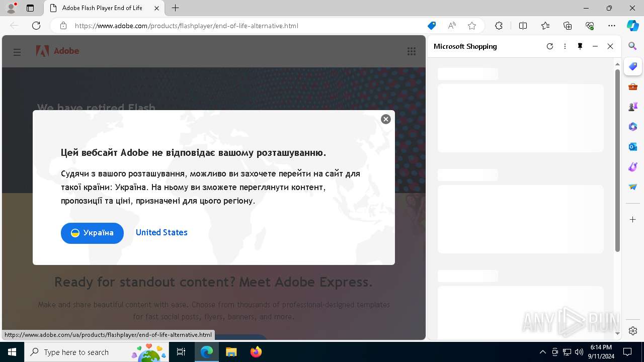Screen dimensions: 644x362
Task: Open Adobe app switcher grid
Action: 412,51
